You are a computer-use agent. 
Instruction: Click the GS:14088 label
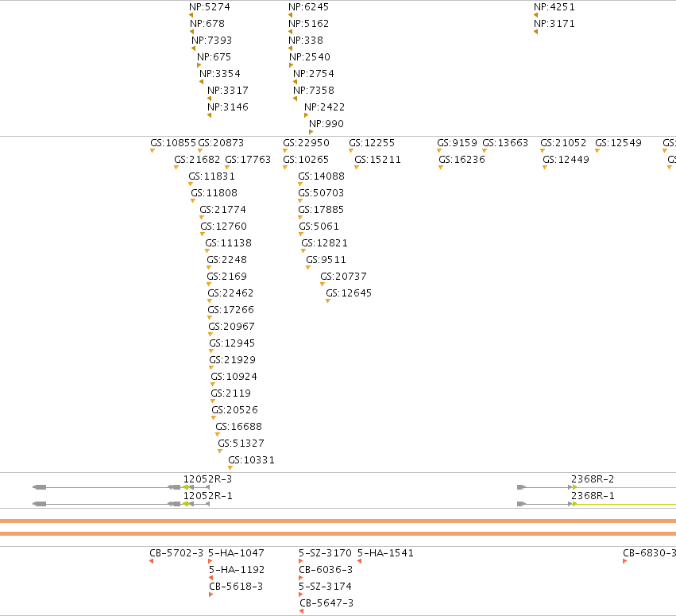[x=321, y=176]
